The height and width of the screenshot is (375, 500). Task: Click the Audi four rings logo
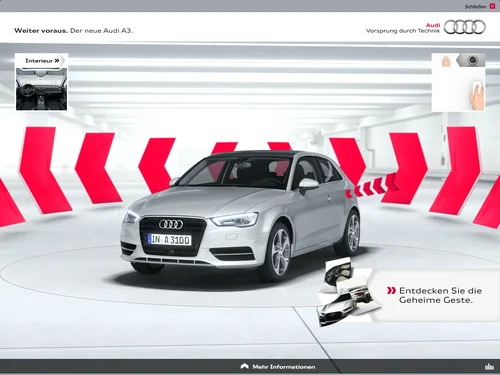click(x=465, y=27)
